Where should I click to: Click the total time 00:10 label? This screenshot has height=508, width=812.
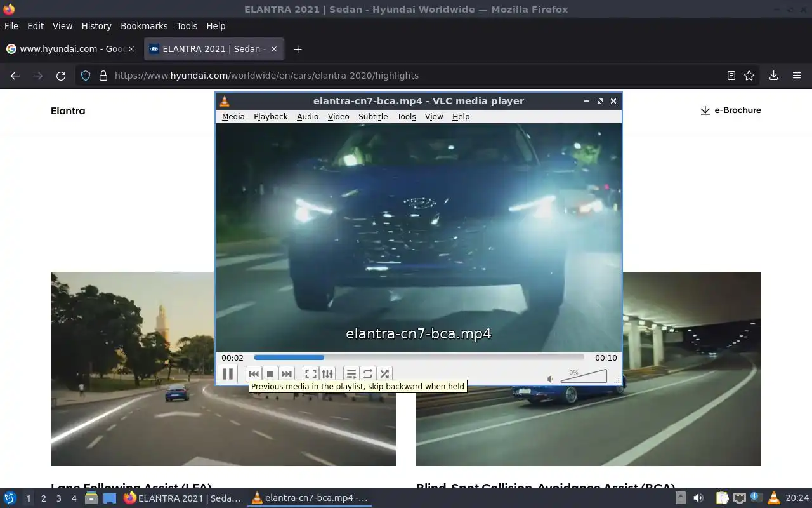coord(606,358)
